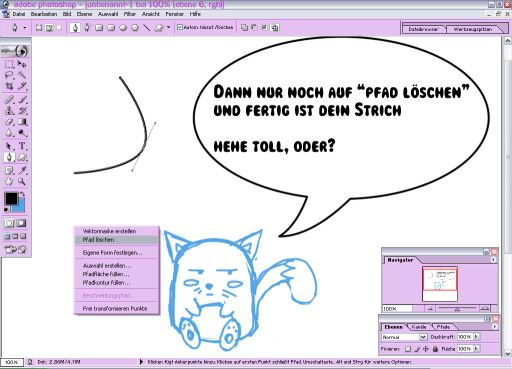Pick the Line shape tool in options bar
Viewport: 512px width, 369px height.
(x=147, y=28)
